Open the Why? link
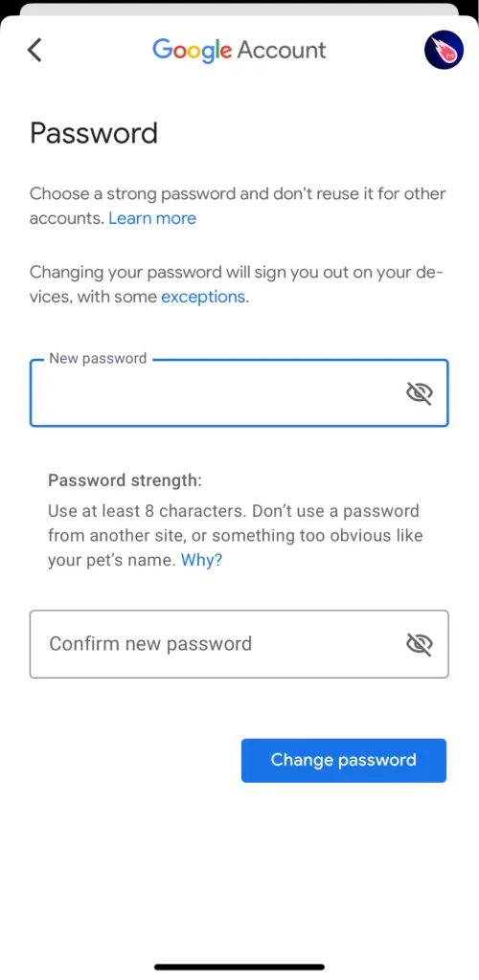Viewport: 479px width, 980px height. (201, 560)
